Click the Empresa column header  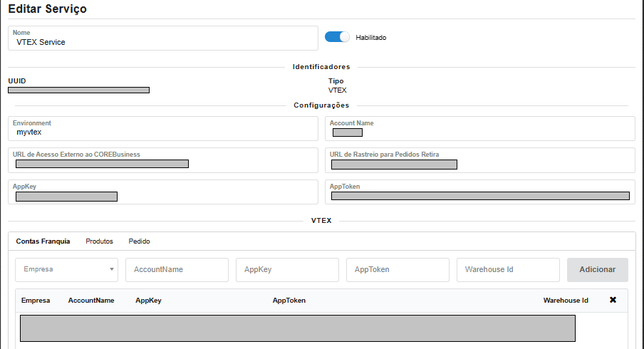pos(36,301)
